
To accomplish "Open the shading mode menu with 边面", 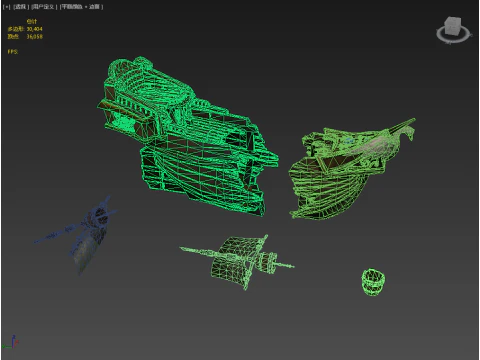I will [x=81, y=7].
